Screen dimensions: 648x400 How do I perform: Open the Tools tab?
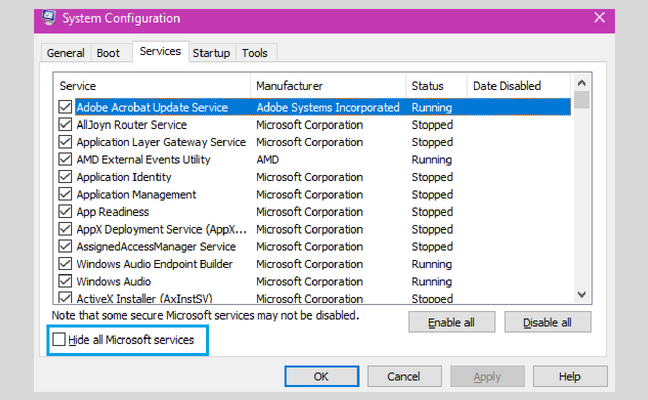tap(255, 53)
